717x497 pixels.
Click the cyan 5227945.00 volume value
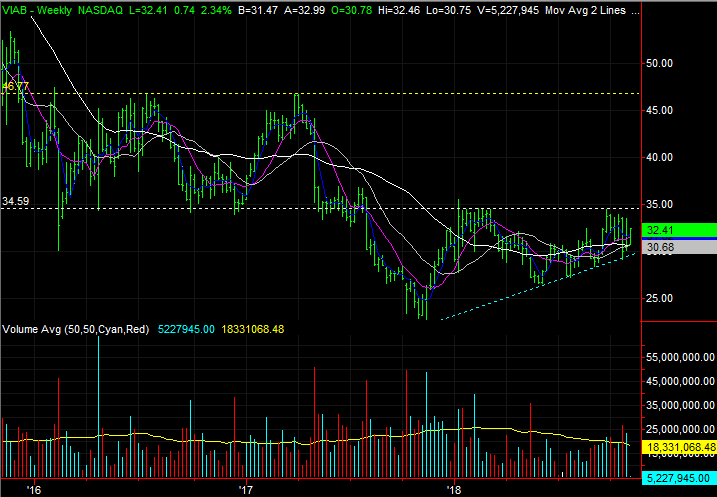pyautogui.click(x=186, y=329)
